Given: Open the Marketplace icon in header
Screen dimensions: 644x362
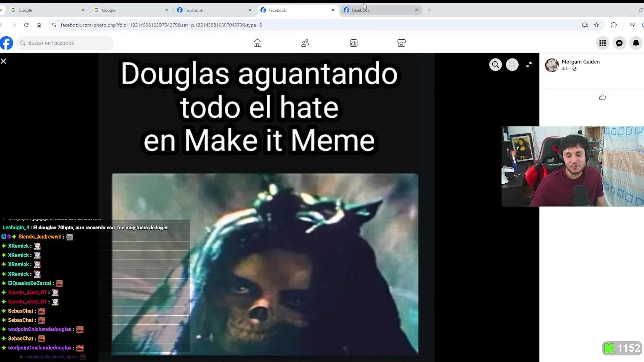Looking at the screenshot, I should click(401, 43).
